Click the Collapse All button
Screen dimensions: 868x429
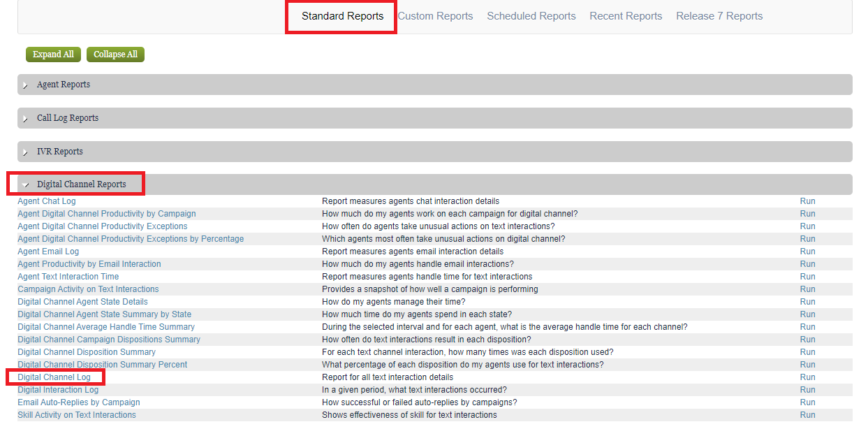tap(115, 54)
